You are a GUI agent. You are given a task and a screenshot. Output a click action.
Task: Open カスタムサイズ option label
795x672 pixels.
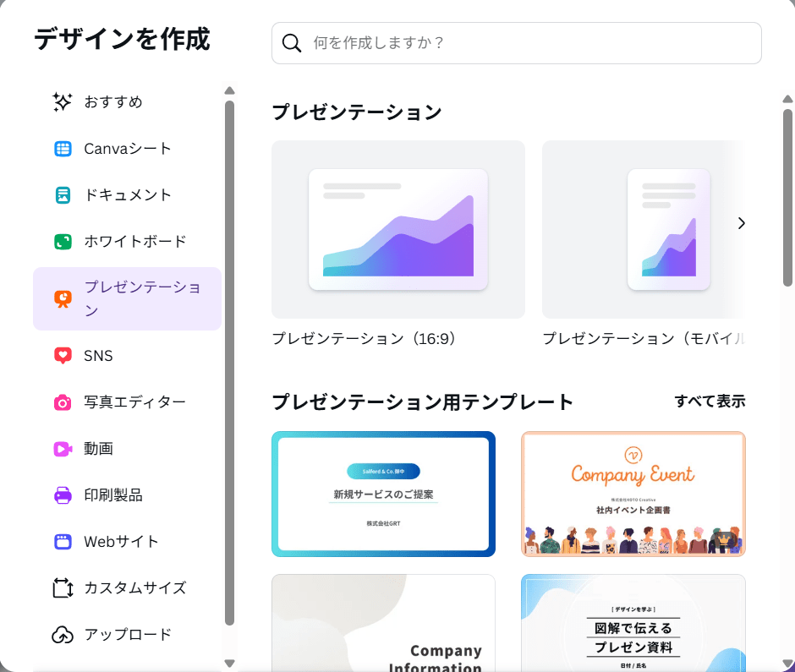click(135, 587)
